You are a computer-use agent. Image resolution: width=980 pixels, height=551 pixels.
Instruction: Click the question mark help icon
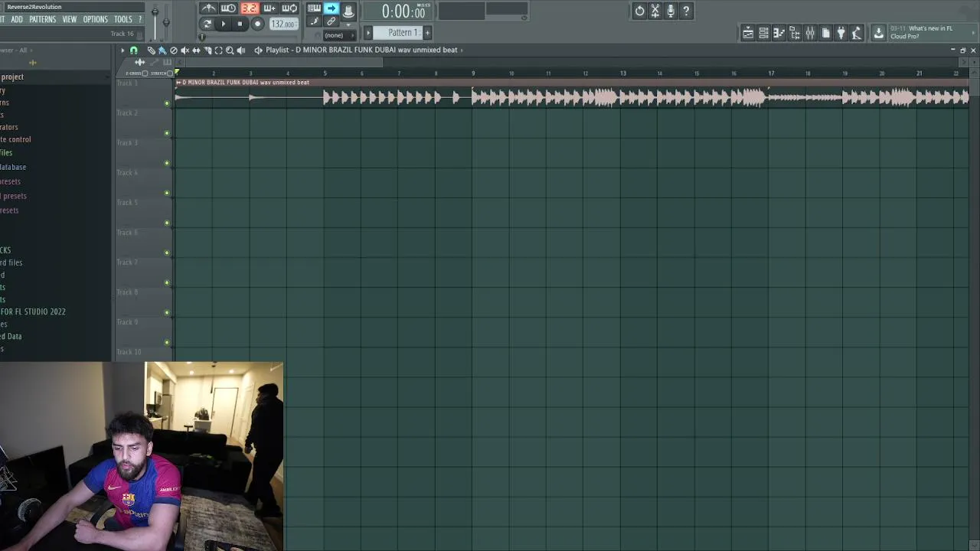pos(686,11)
